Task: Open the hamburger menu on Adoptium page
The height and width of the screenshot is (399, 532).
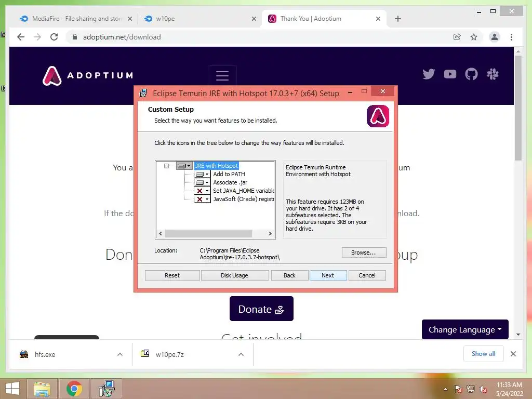Action: click(222, 75)
